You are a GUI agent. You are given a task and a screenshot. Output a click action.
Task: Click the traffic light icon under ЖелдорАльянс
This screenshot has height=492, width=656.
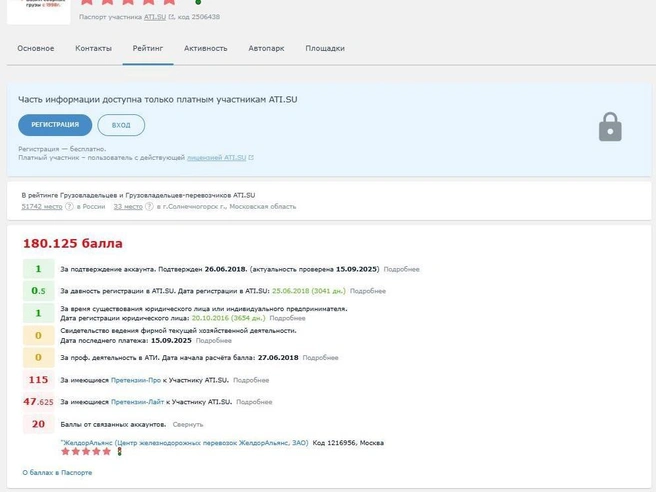point(119,451)
